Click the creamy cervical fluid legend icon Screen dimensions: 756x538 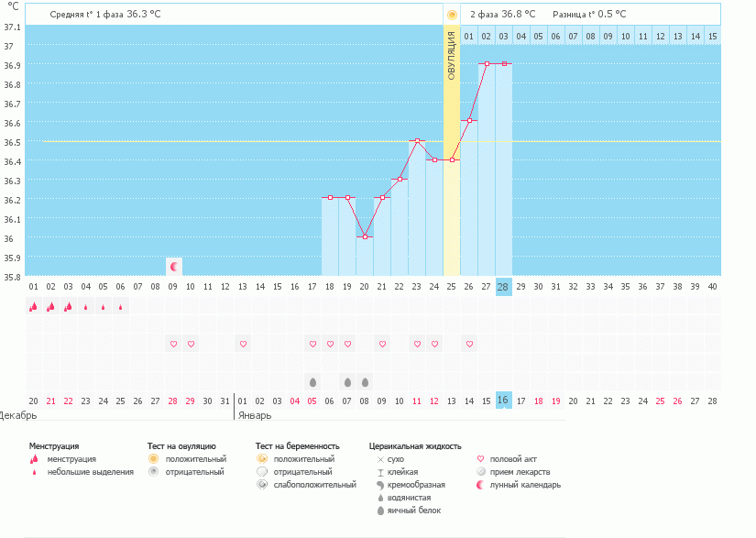click(380, 484)
